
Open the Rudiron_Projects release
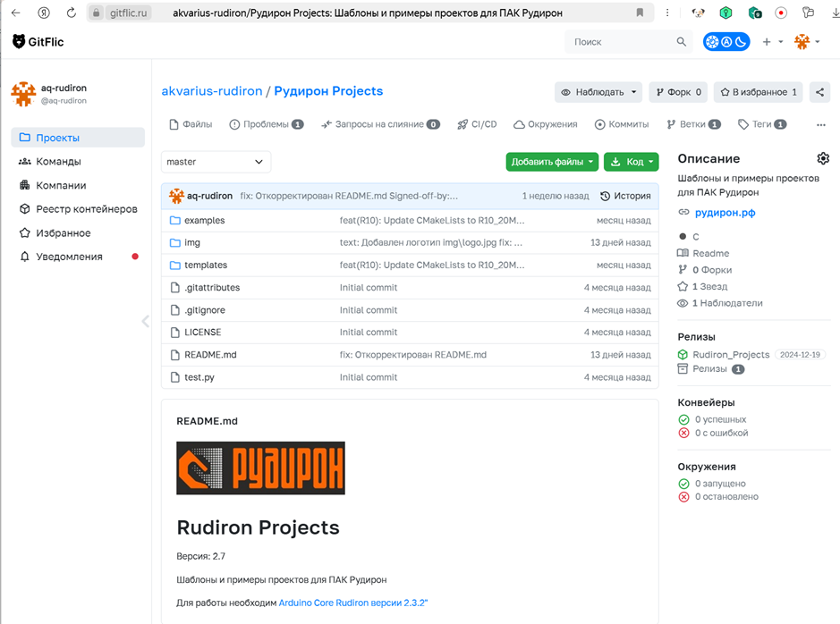pyautogui.click(x=731, y=354)
